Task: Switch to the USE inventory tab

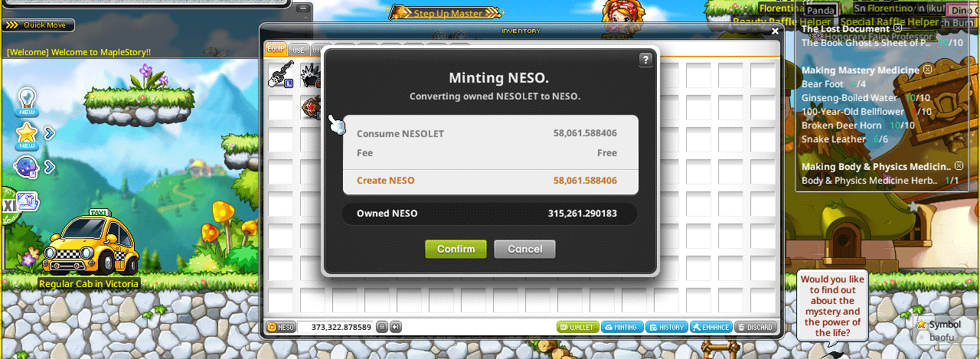Action: [x=299, y=49]
